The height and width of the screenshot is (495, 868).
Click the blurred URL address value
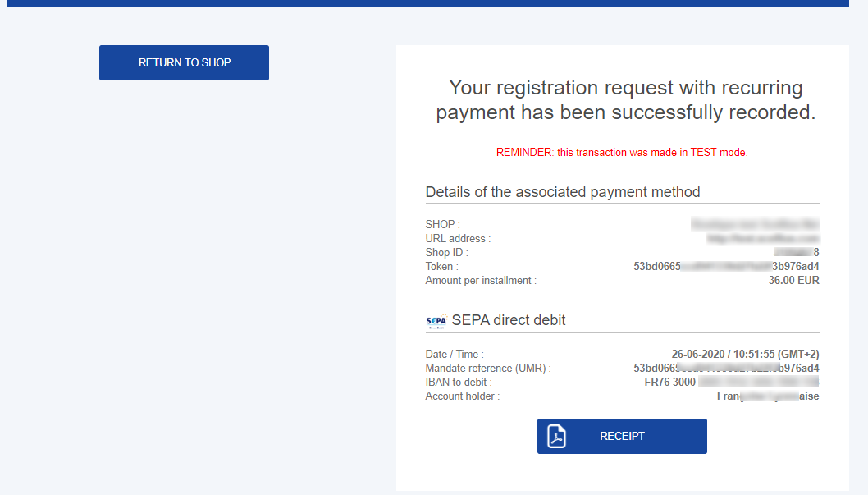(763, 239)
